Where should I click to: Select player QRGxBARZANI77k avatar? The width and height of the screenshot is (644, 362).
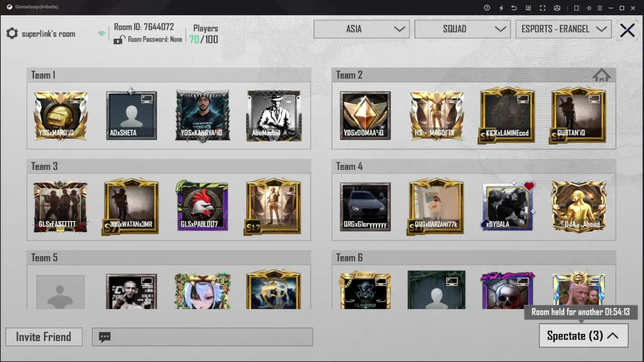point(436,206)
